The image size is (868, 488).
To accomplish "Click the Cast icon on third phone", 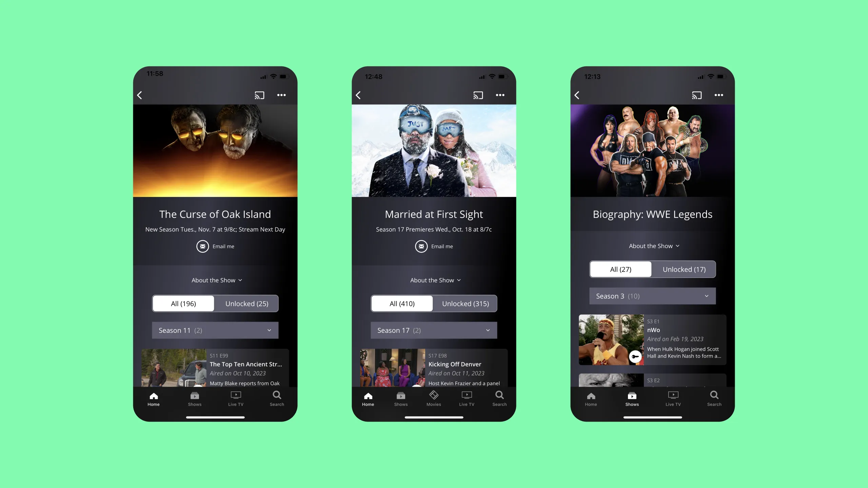I will tap(697, 95).
